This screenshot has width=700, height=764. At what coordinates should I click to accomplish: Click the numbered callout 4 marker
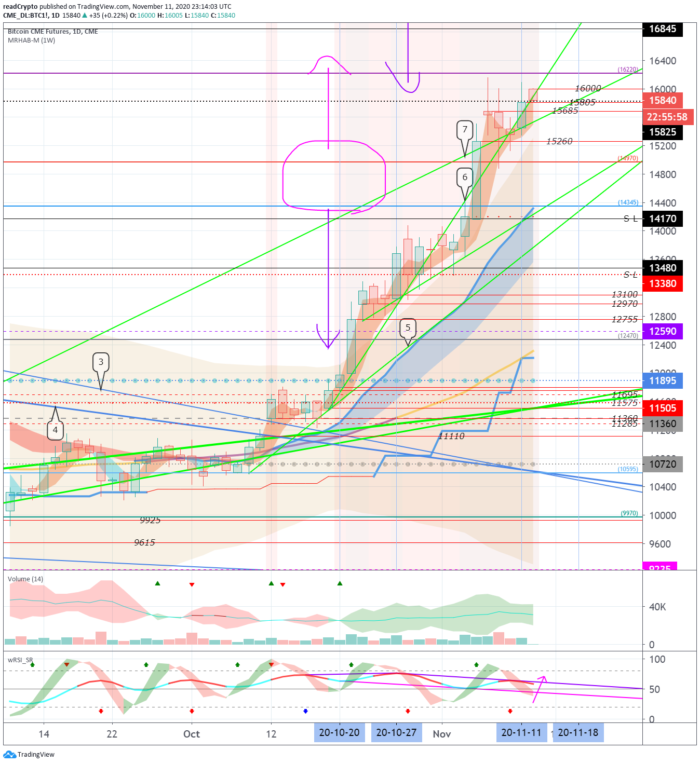coord(55,430)
